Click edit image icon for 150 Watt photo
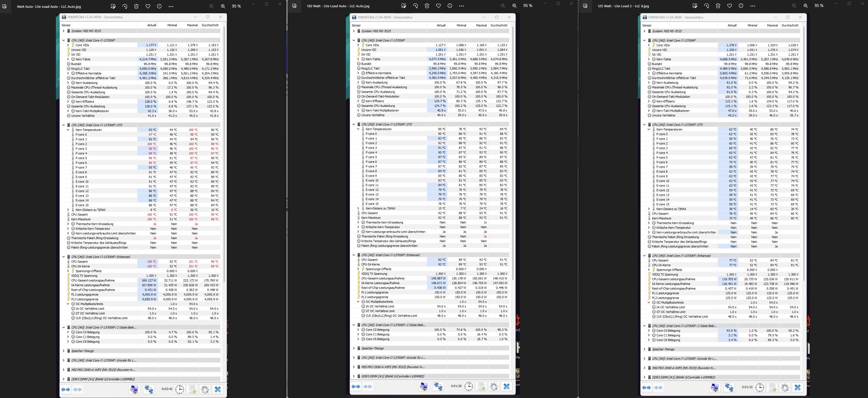 point(404,6)
